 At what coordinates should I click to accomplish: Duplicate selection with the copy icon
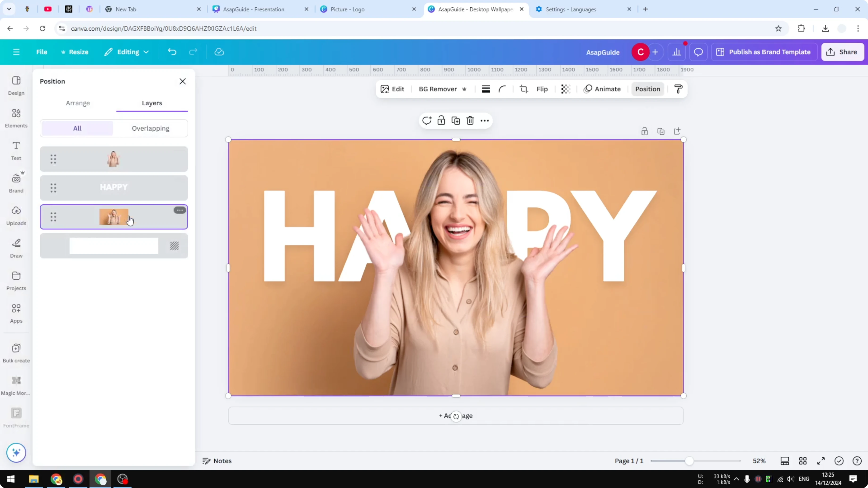(x=455, y=120)
